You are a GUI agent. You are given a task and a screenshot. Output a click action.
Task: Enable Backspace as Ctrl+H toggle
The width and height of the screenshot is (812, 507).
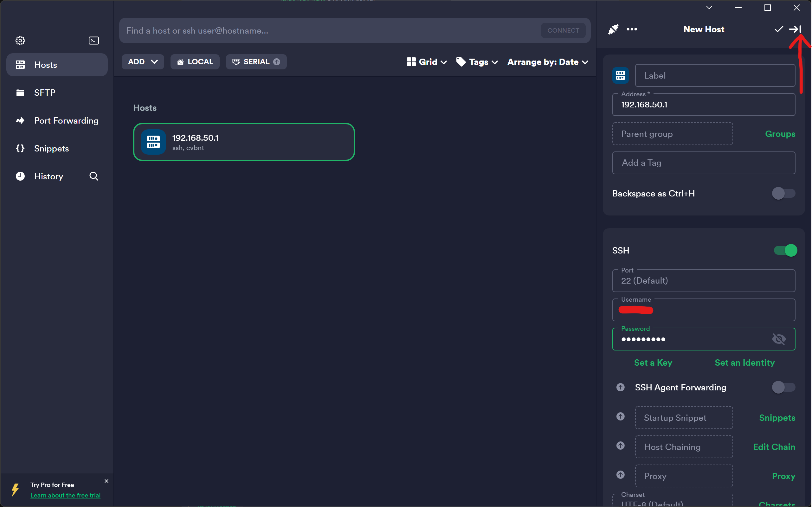[783, 194]
